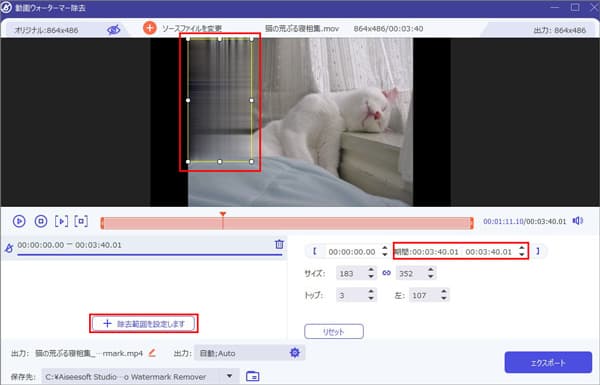Click the stop-at-end bracket icon

coord(81,221)
